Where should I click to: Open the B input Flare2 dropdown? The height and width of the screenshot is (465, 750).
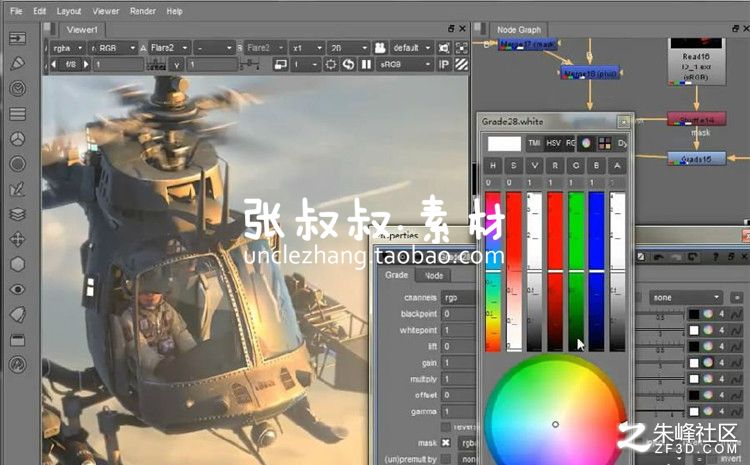coord(266,48)
